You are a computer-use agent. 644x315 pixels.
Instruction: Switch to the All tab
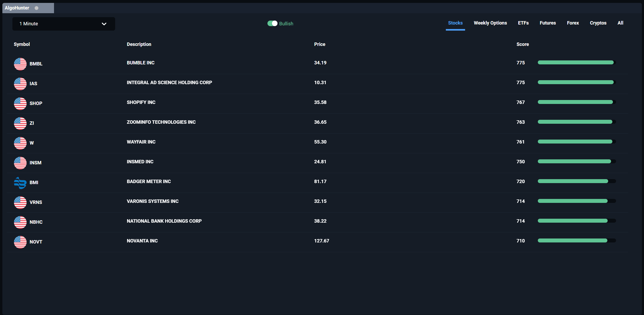tap(621, 23)
